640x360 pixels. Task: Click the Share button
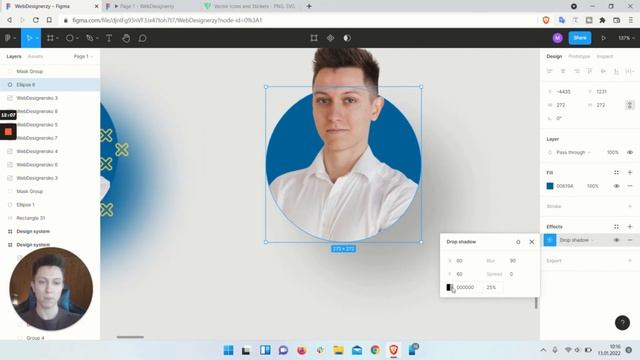pyautogui.click(x=580, y=38)
